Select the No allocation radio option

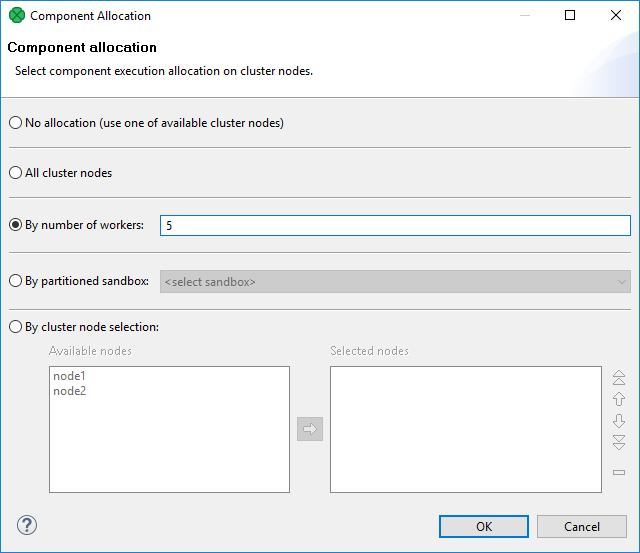click(15, 123)
